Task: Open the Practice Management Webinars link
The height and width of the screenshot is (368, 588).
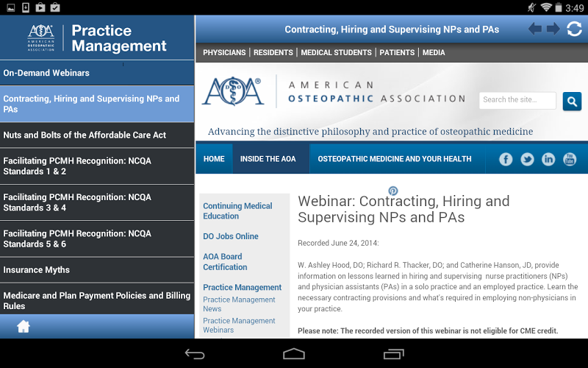Action: pyautogui.click(x=239, y=325)
